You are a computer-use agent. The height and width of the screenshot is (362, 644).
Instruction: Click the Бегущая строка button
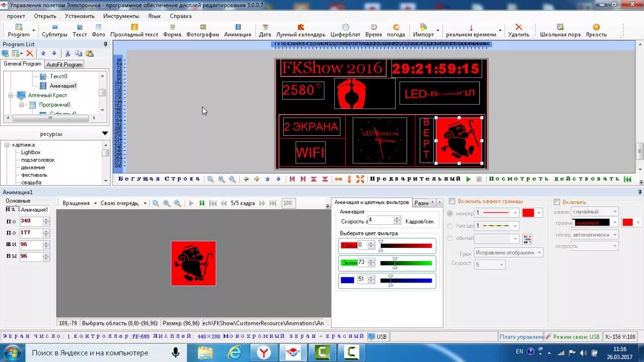pos(159,179)
